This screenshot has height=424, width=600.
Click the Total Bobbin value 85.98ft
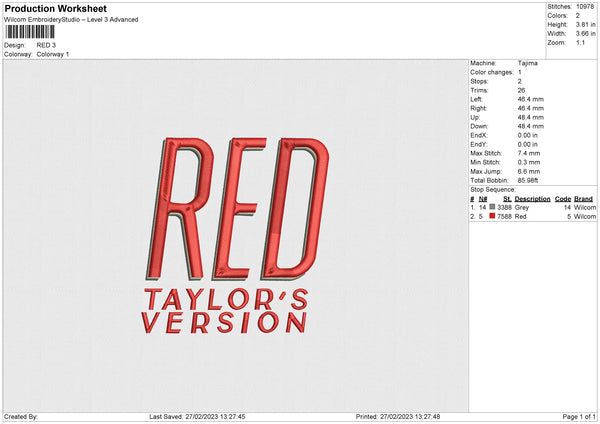pyautogui.click(x=528, y=180)
